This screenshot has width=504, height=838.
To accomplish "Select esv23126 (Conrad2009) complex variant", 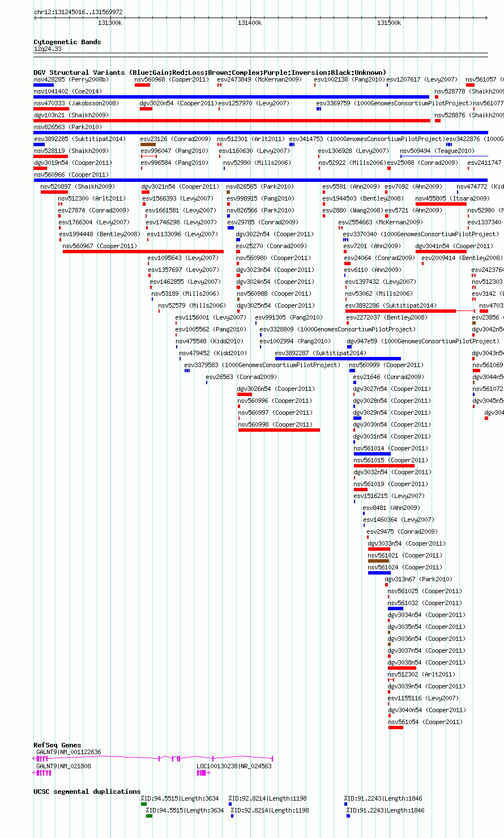I will coord(176,139).
